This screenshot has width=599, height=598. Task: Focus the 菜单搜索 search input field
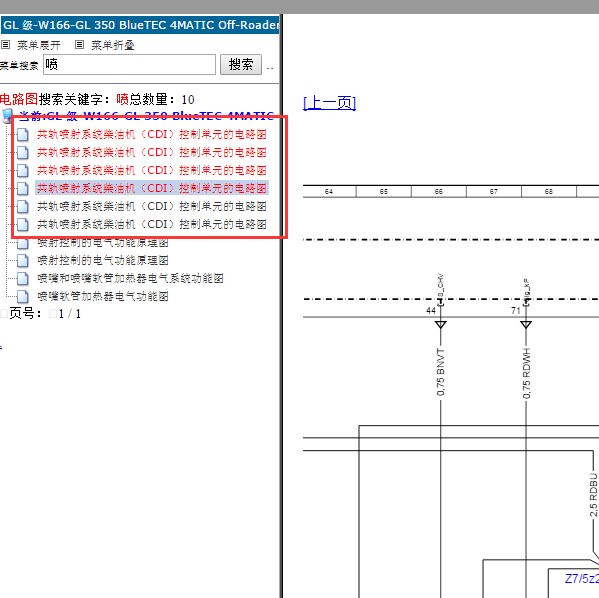(x=130, y=65)
